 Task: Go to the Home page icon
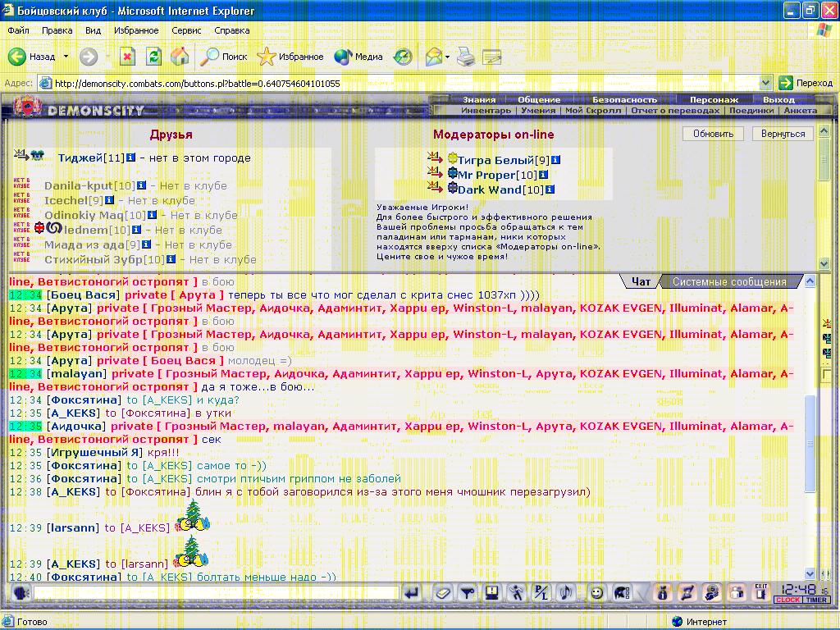point(180,57)
